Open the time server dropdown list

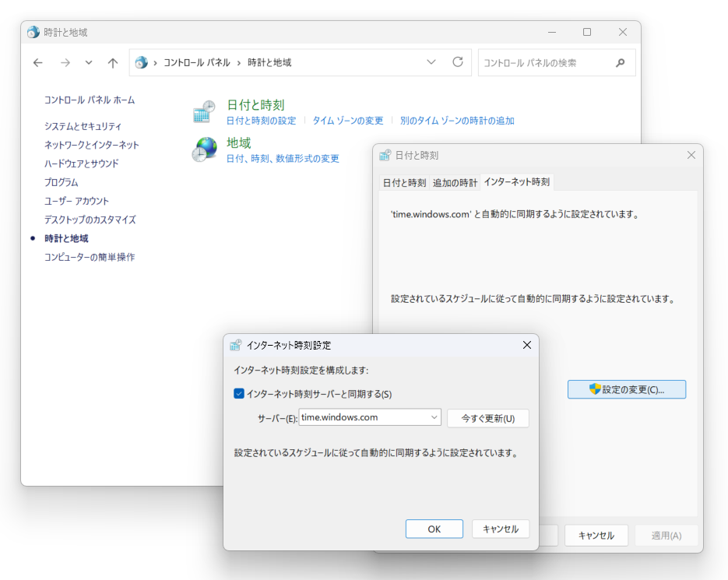434,417
